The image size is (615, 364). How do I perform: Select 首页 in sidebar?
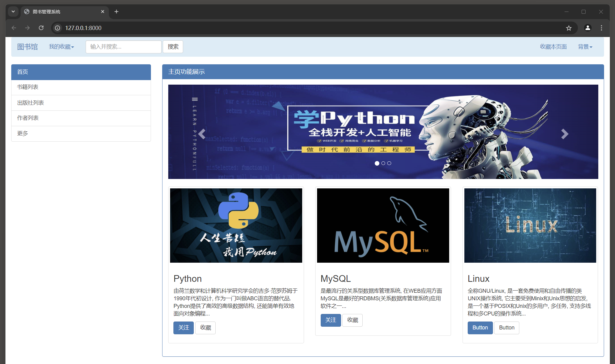[x=81, y=72]
